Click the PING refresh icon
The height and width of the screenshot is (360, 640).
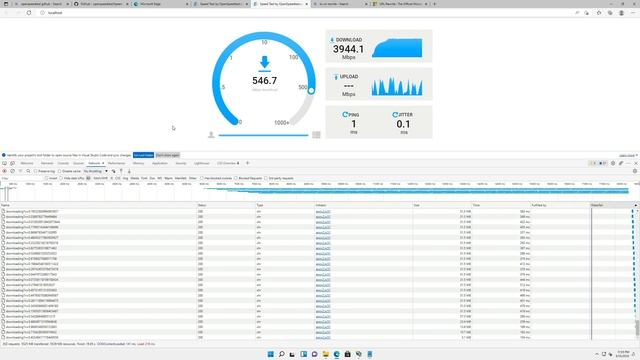[345, 115]
